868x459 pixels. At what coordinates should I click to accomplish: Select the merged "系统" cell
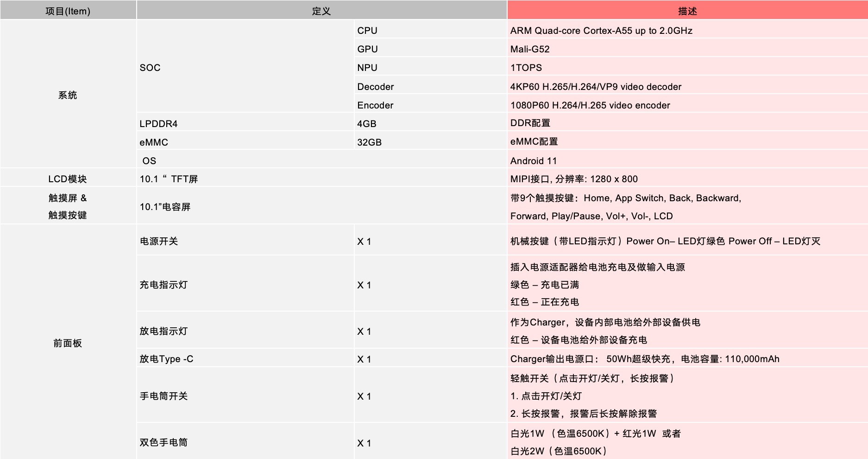tap(68, 95)
